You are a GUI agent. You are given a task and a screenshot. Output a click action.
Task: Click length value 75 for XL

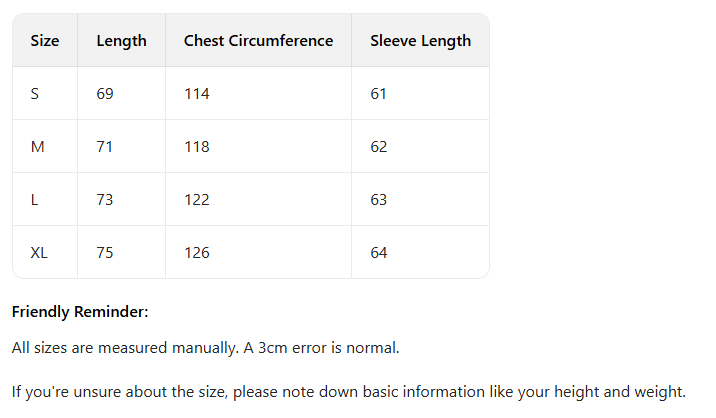click(x=105, y=253)
